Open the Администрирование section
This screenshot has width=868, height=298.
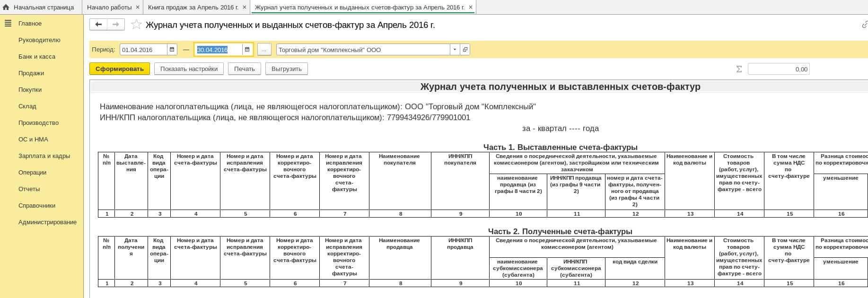point(47,222)
